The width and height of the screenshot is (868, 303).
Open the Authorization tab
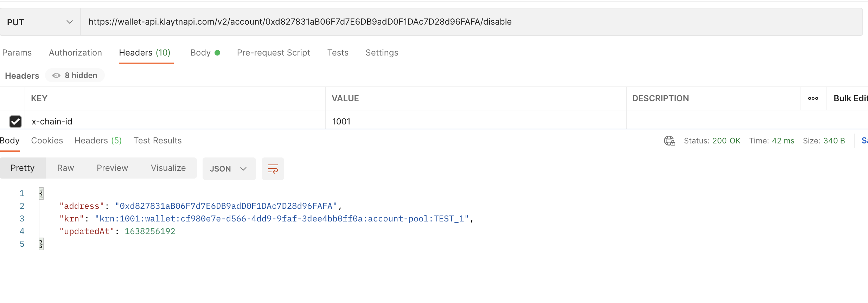tap(75, 53)
